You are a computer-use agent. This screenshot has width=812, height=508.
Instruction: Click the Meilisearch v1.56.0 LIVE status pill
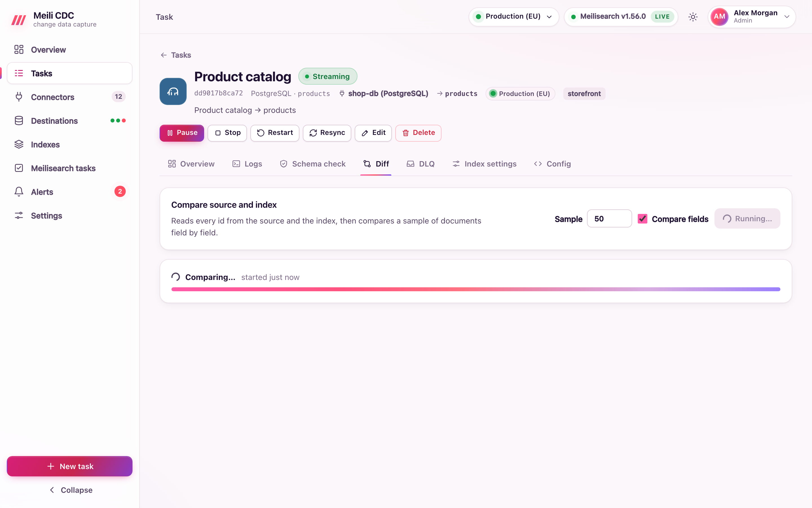tap(621, 17)
